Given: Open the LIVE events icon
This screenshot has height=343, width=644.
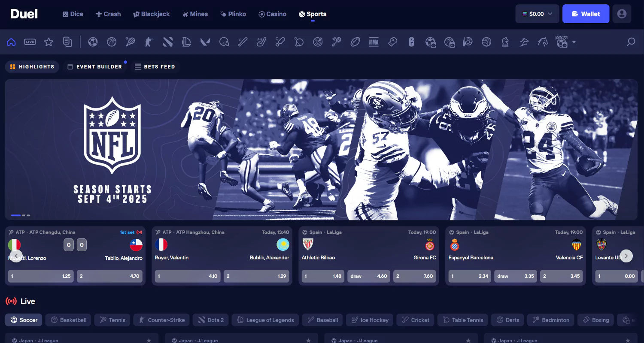Looking at the screenshot, I should [30, 42].
